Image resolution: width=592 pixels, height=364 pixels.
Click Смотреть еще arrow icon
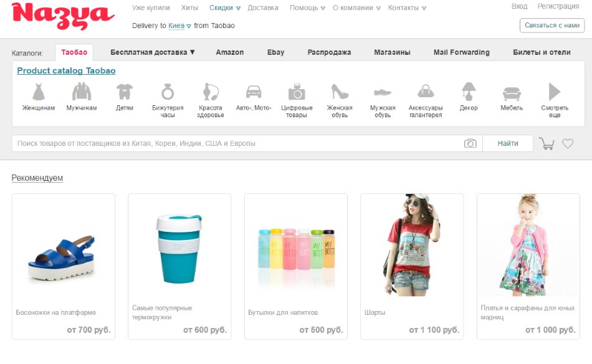(x=554, y=92)
